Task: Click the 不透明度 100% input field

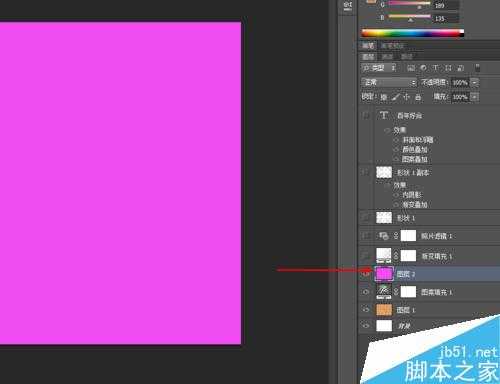Action: click(x=460, y=82)
